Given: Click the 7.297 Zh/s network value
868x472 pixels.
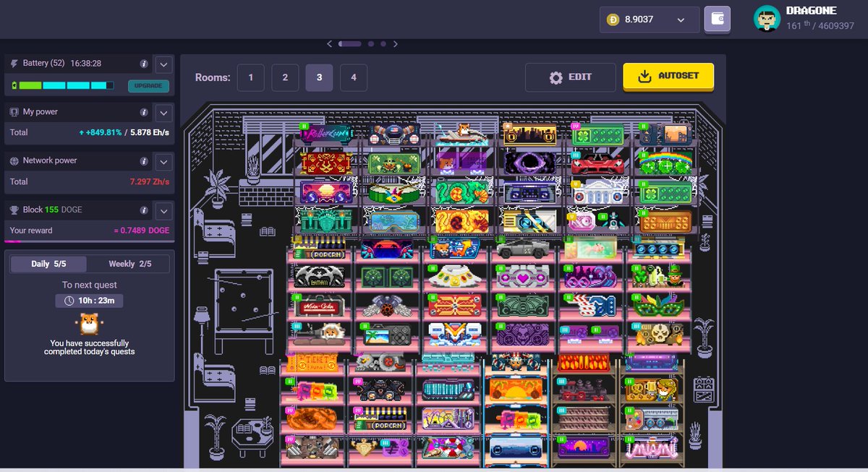Looking at the screenshot, I should pos(149,181).
